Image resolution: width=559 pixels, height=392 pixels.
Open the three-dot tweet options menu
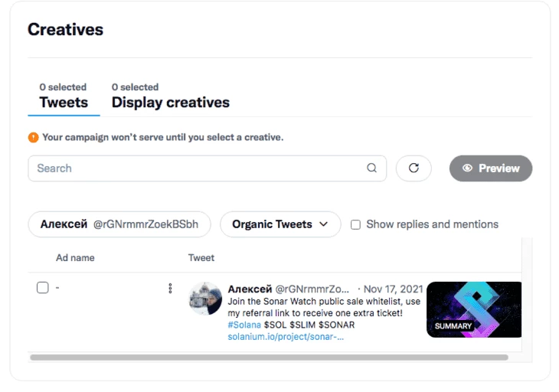pyautogui.click(x=170, y=288)
